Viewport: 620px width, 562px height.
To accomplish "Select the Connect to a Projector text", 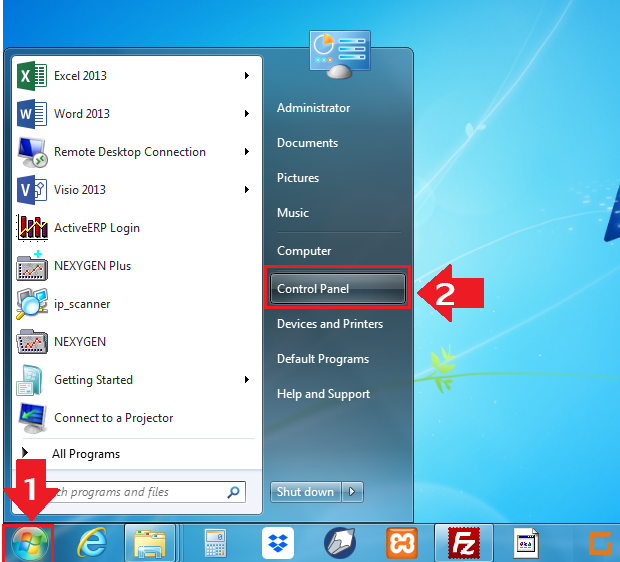I will point(114,418).
